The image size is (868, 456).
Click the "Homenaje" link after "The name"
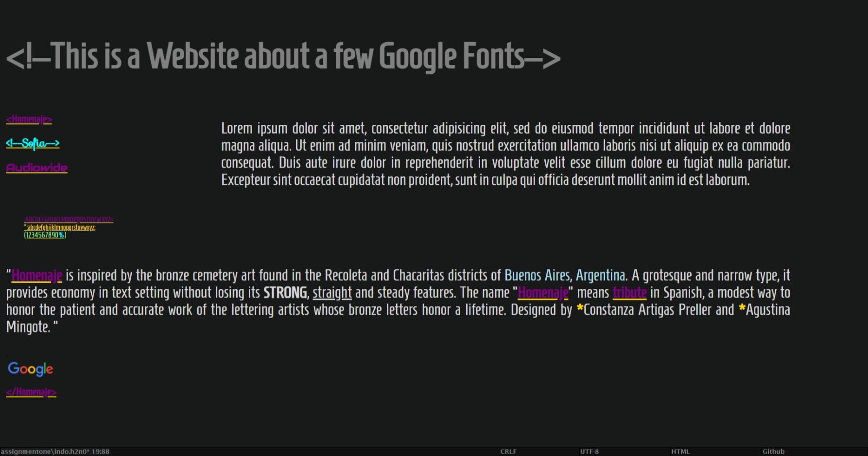542,293
